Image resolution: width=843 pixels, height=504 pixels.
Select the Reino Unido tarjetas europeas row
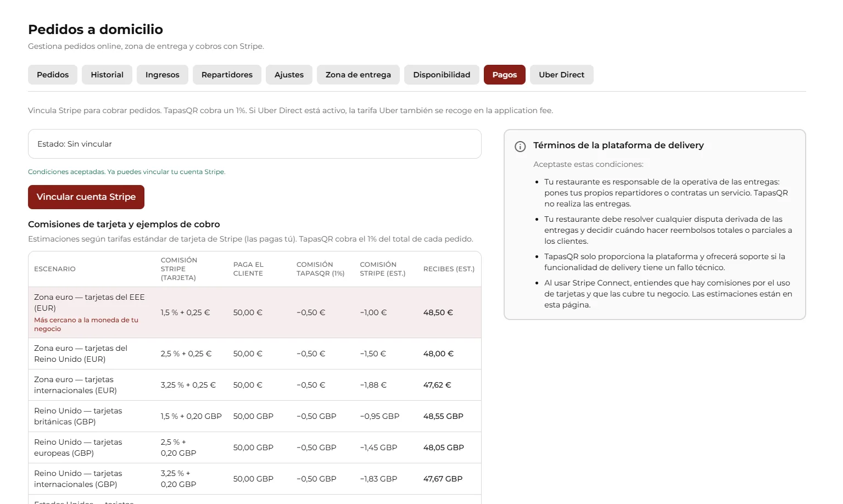(255, 447)
